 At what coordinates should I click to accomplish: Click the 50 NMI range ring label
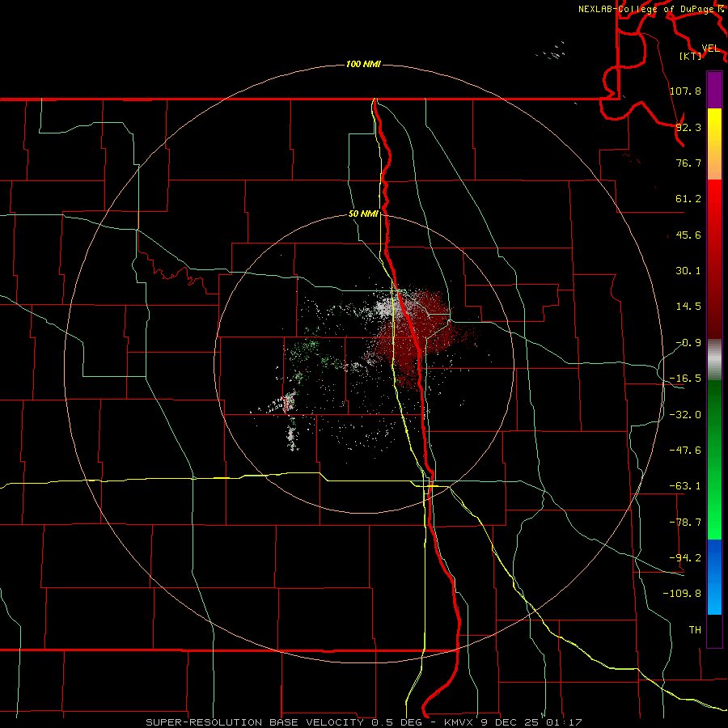(363, 214)
